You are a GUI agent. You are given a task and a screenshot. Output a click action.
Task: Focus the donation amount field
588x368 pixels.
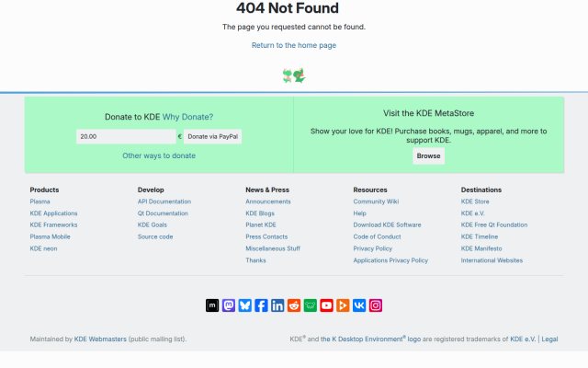126,136
